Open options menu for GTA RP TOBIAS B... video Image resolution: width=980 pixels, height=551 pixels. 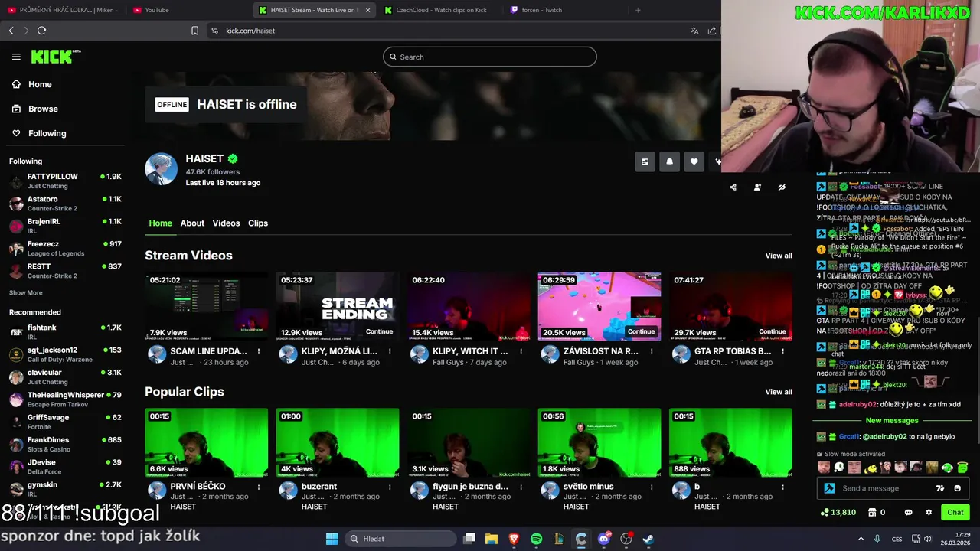tap(782, 351)
